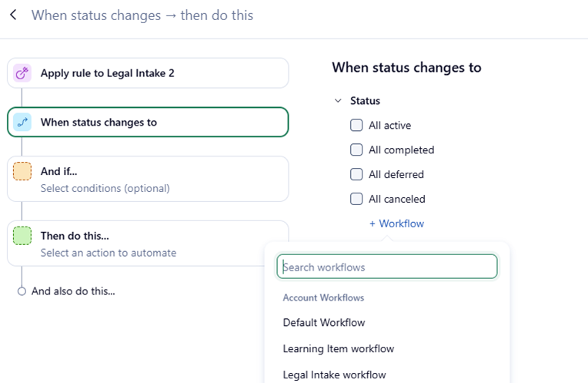The width and height of the screenshot is (588, 383).
Task: Click the orange And if condition icon
Action: click(22, 171)
